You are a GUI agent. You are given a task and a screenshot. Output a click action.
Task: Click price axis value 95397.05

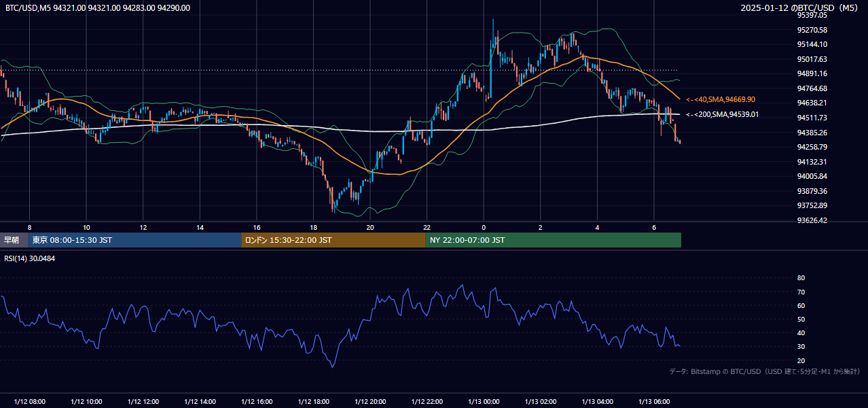coord(812,15)
